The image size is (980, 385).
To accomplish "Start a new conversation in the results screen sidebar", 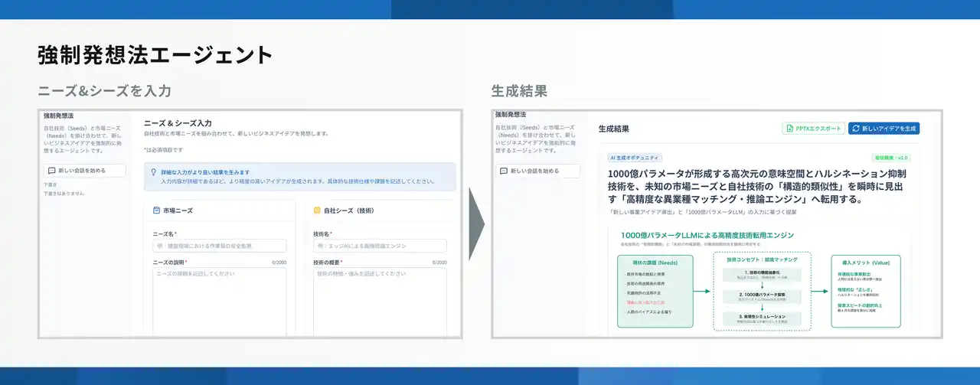I will tap(535, 171).
